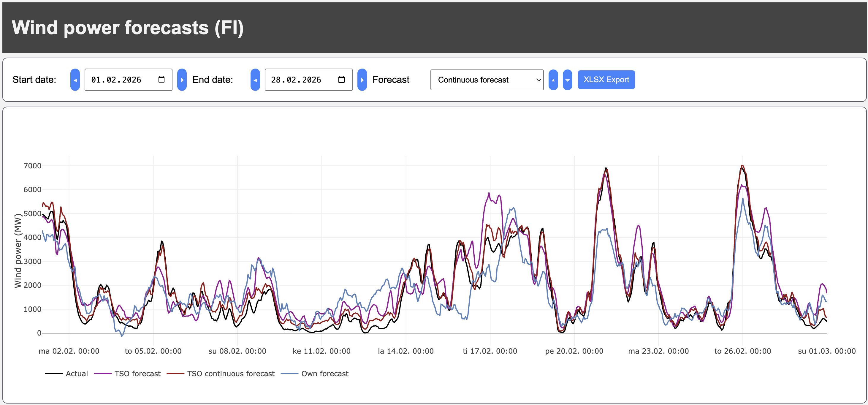The width and height of the screenshot is (868, 405).
Task: Open the Continuous forecast dropdown
Action: point(487,80)
